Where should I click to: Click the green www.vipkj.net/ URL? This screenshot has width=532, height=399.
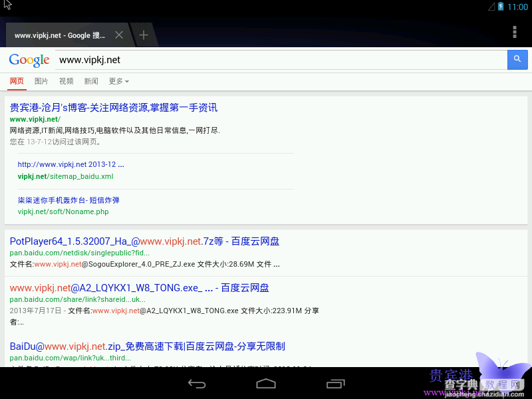click(35, 119)
